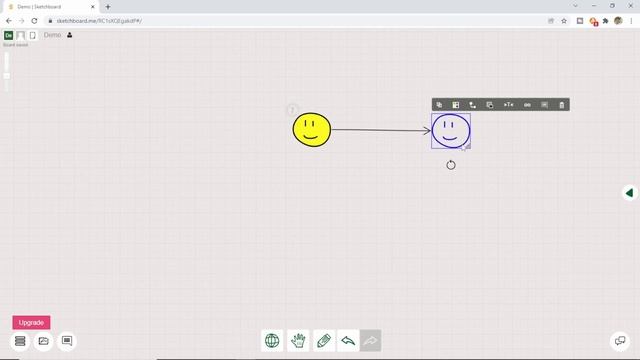Screen dimensions: 640x360
Task: Click the Chrome profile avatar
Action: tap(618, 21)
